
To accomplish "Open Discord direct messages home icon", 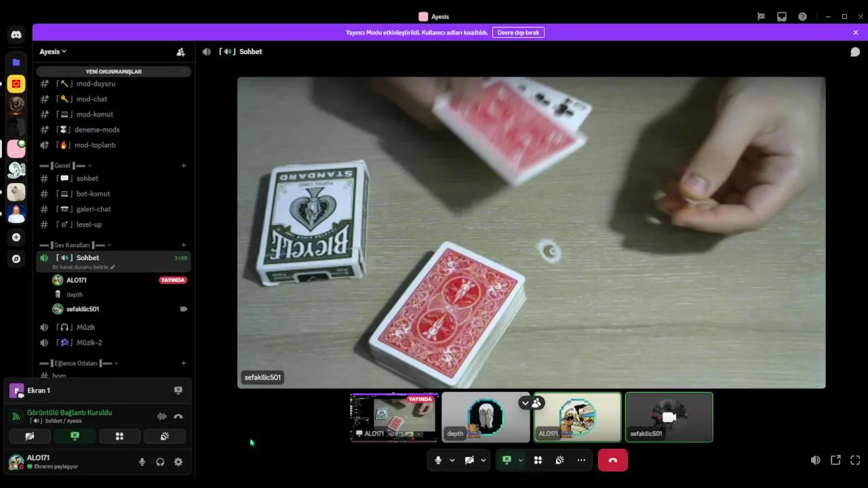I will [16, 35].
